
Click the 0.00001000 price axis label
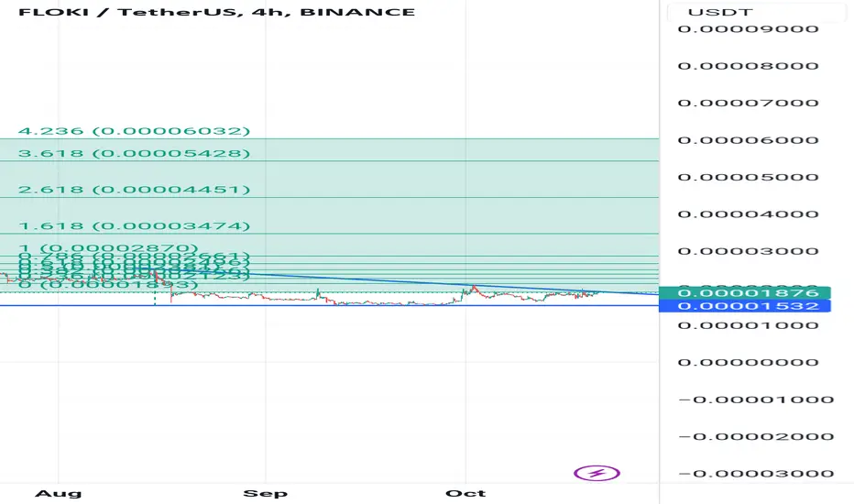pyautogui.click(x=749, y=325)
